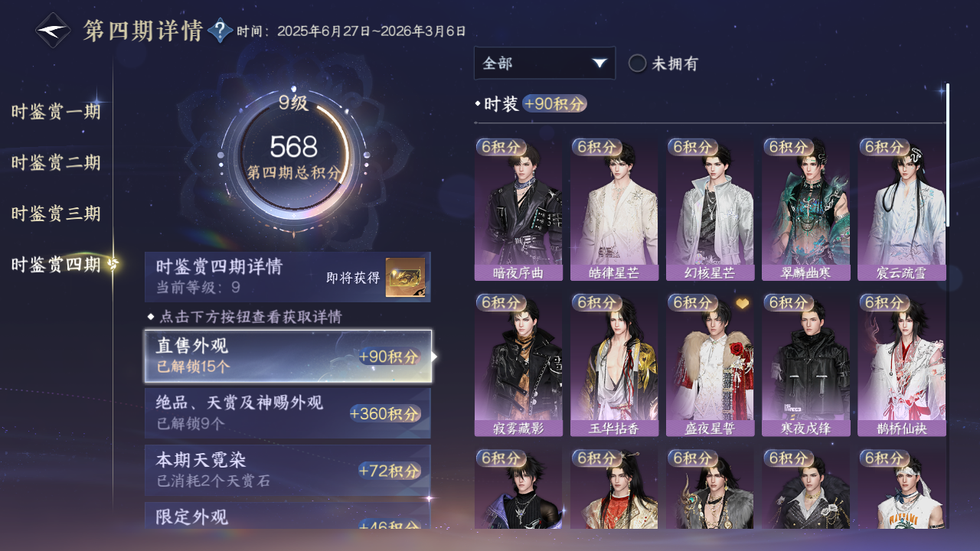Select the 寒夜戍锋 outfit thumbnail
980x551 pixels.
coord(805,365)
